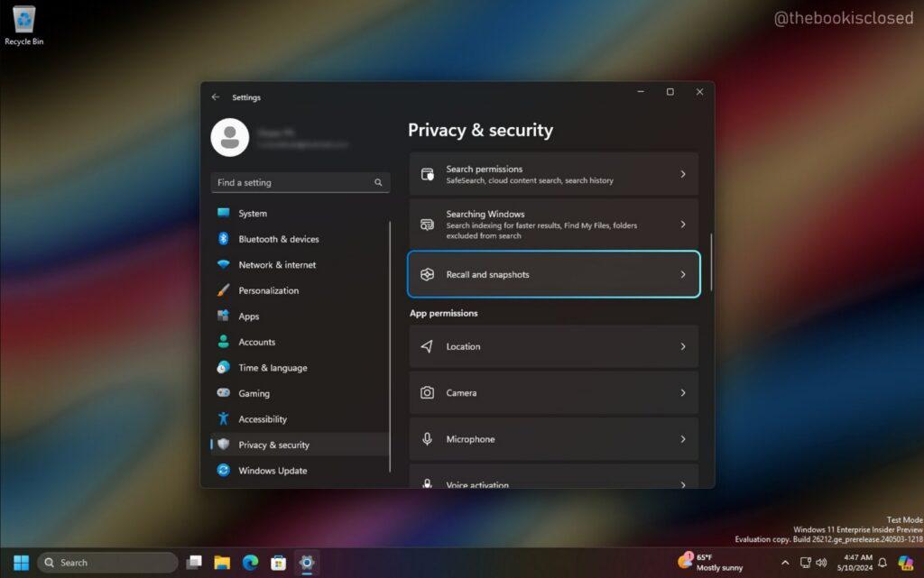Launch Microsoft Edge from the taskbar
The image size is (924, 578).
250,562
